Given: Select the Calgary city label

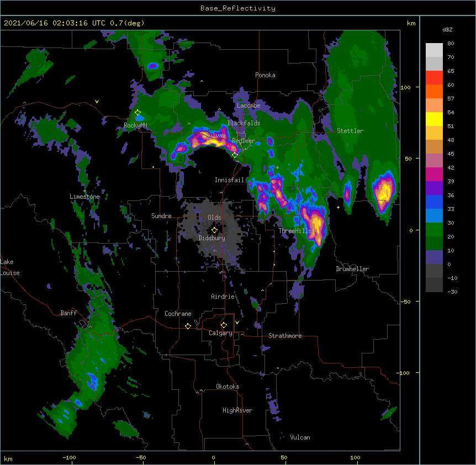Looking at the screenshot, I should (220, 333).
